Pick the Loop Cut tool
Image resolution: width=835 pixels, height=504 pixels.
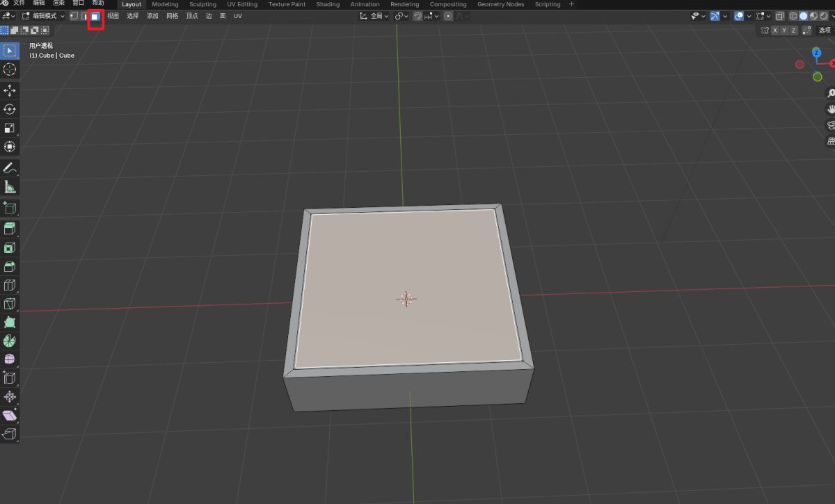(10, 285)
